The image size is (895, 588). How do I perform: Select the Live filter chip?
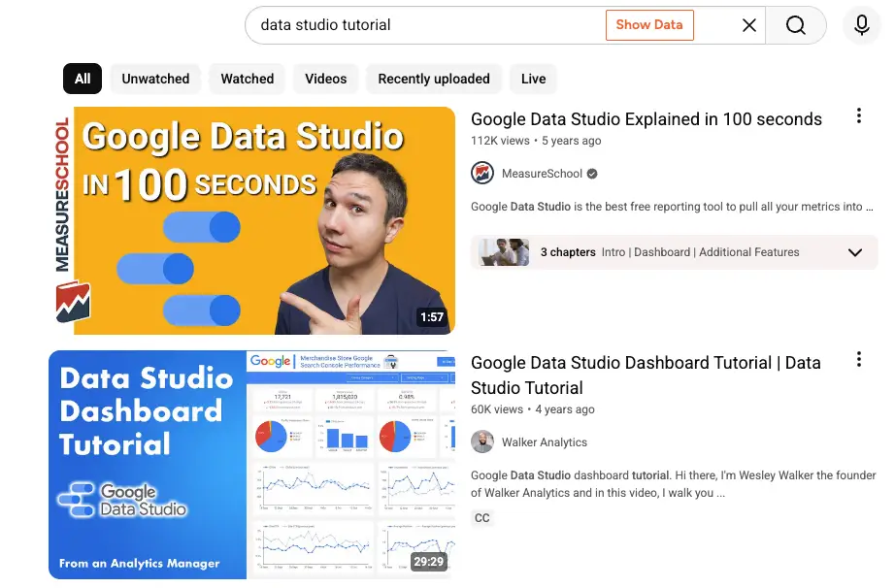[x=533, y=79]
